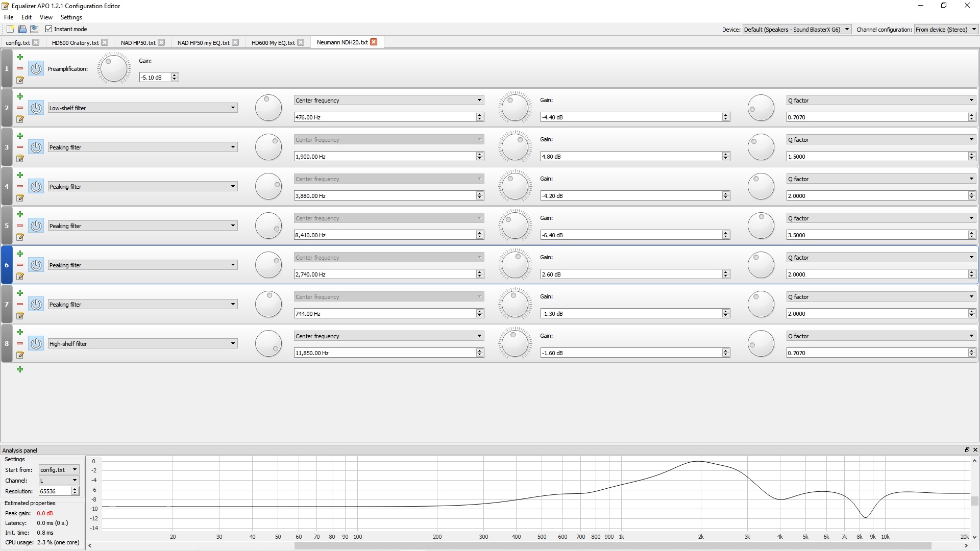Click the edit pencil icon on row 8
This screenshot has width=980, height=551.
click(19, 355)
